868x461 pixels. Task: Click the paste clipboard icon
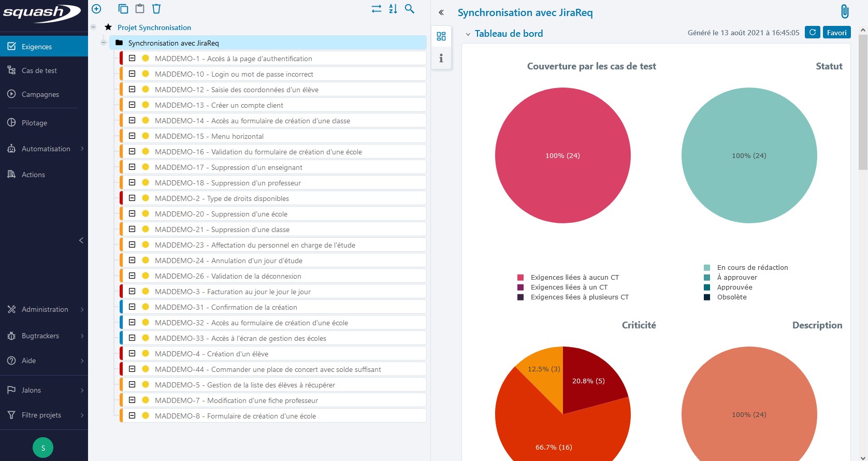pyautogui.click(x=140, y=9)
